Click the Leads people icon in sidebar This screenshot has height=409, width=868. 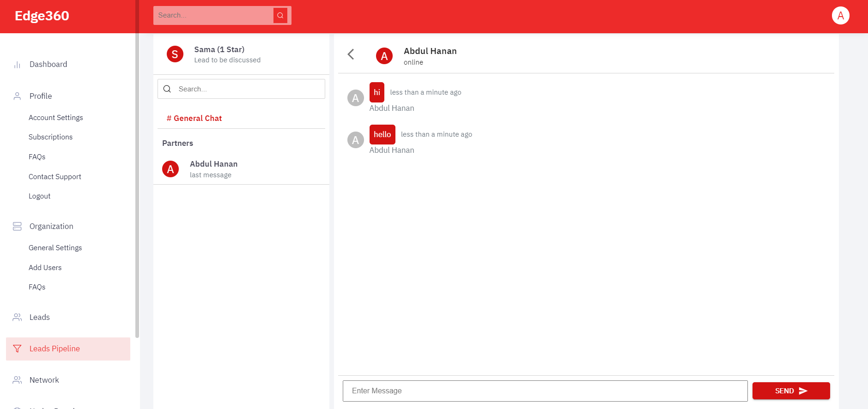17,317
